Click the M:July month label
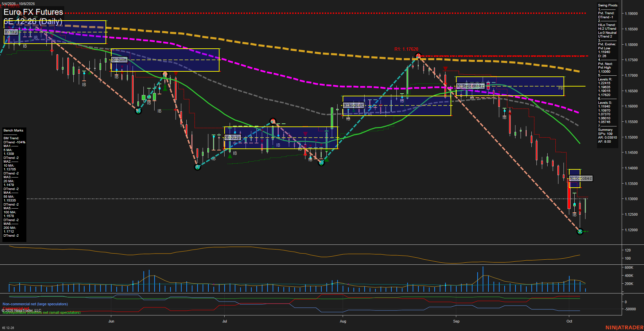The height and width of the screenshot is (331, 644). 233,137
